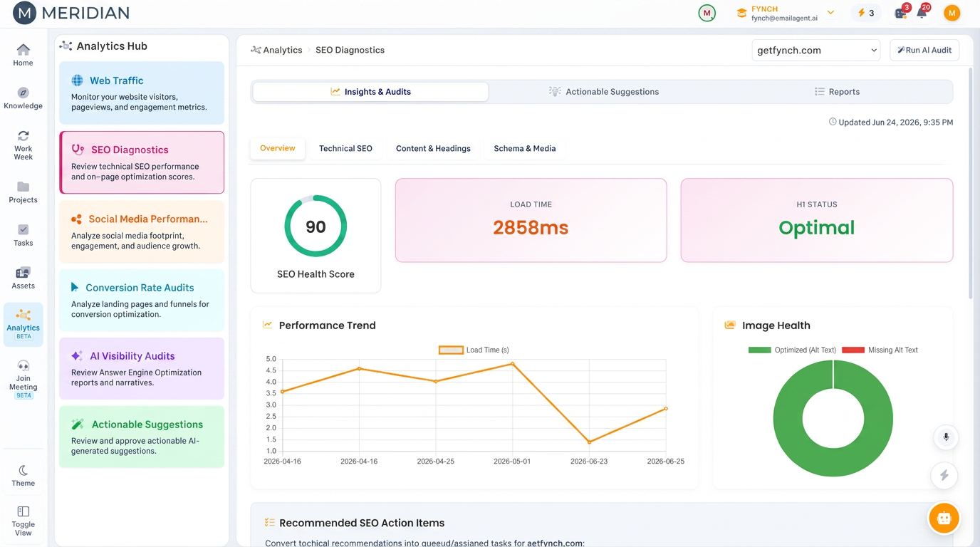Switch the Theme moon icon
Viewport: 980px width, 547px height.
point(23,470)
